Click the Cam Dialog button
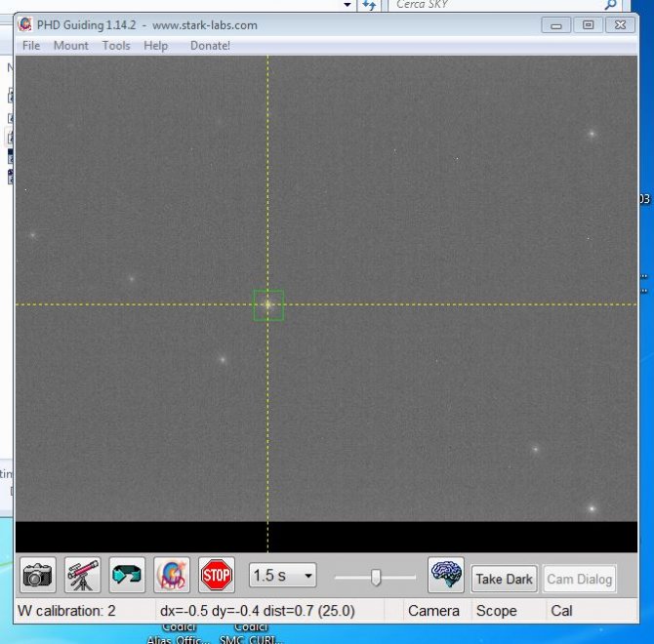The width and height of the screenshot is (654, 644). 580,579
